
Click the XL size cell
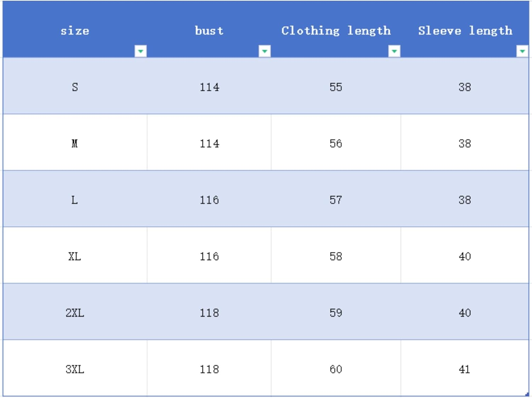74,256
